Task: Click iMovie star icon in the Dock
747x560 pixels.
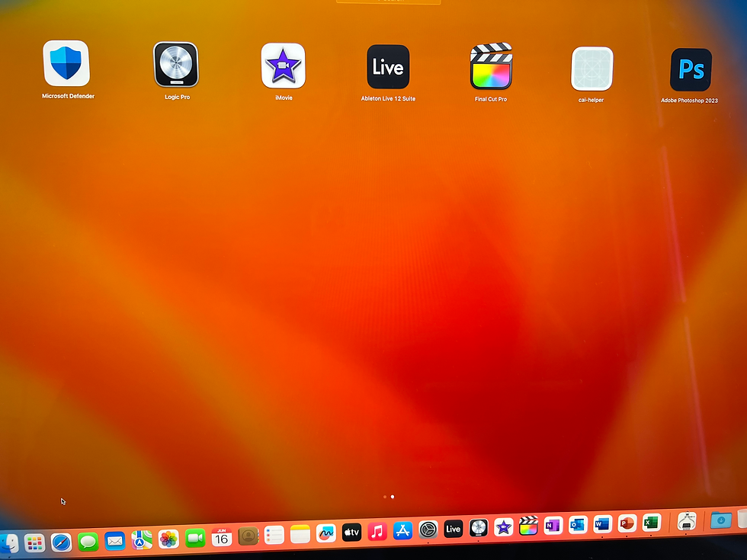Action: pos(503,526)
